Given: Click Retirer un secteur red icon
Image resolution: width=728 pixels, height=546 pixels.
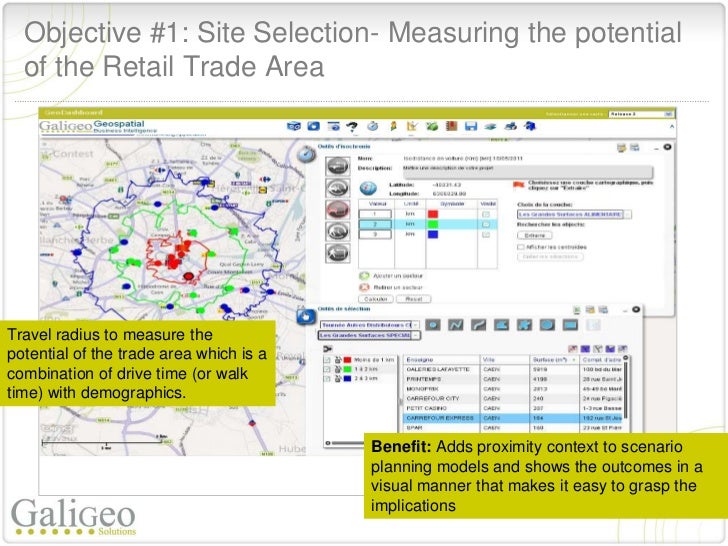Looking at the screenshot, I should tap(364, 287).
